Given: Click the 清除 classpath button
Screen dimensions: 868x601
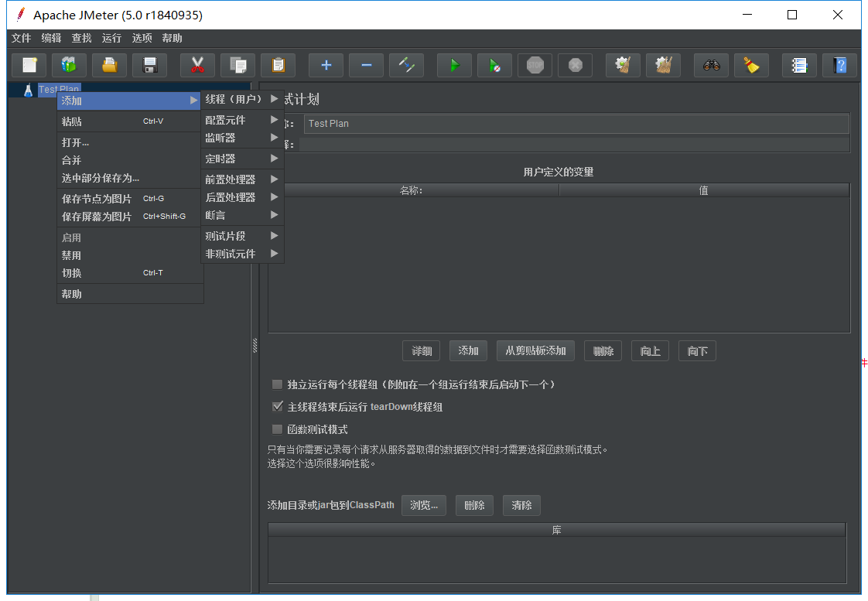Looking at the screenshot, I should (x=521, y=505).
